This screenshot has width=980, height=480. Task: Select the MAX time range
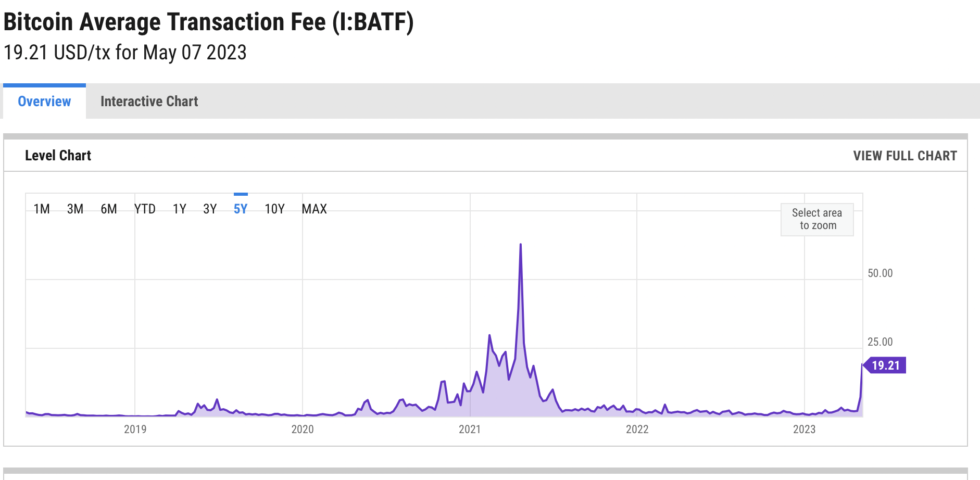(315, 209)
